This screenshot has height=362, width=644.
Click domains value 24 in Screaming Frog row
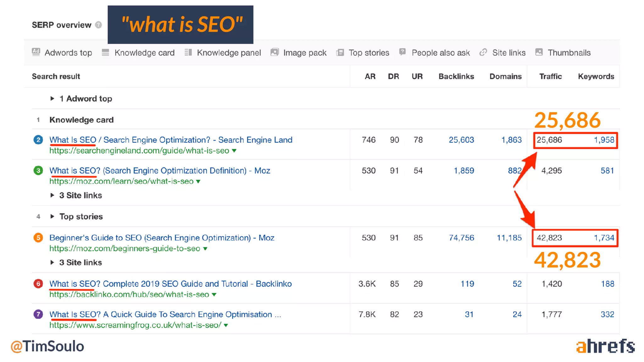517,314
